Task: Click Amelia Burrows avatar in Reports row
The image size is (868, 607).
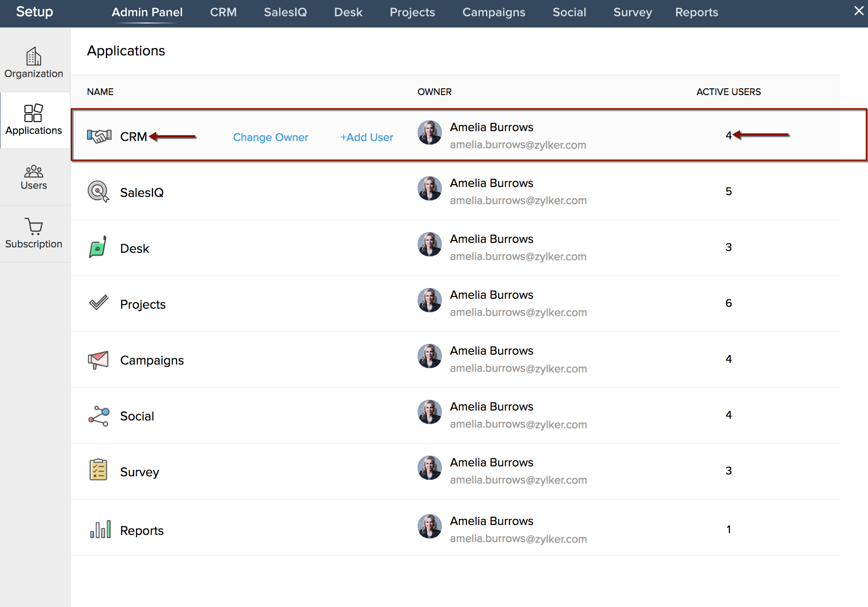Action: click(x=429, y=526)
